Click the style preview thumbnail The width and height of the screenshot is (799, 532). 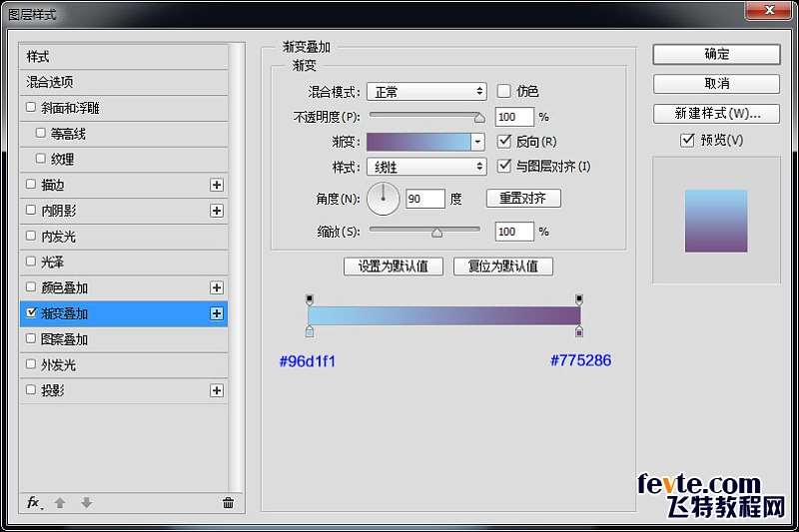click(x=716, y=221)
